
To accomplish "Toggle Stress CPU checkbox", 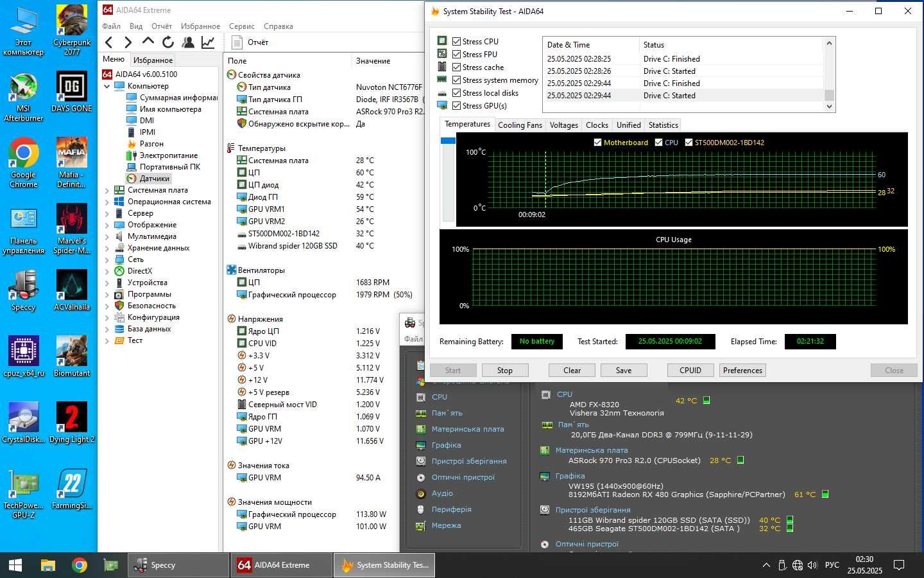I will pos(457,41).
